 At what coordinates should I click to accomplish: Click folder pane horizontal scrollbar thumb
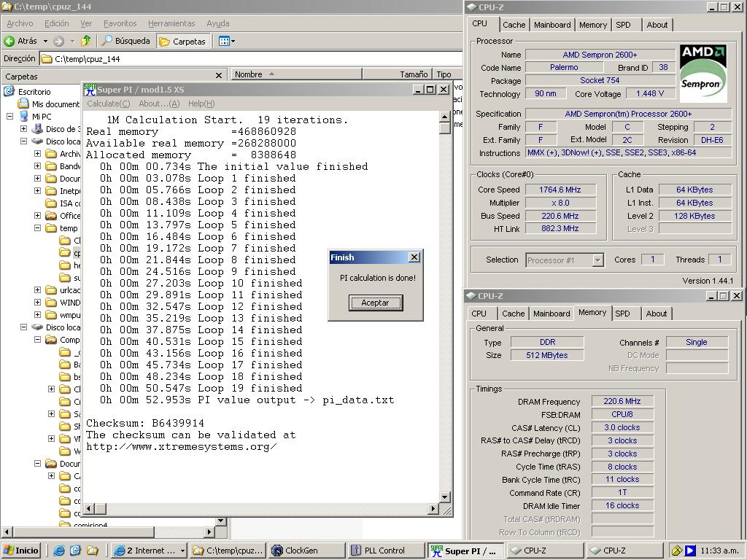point(83,532)
